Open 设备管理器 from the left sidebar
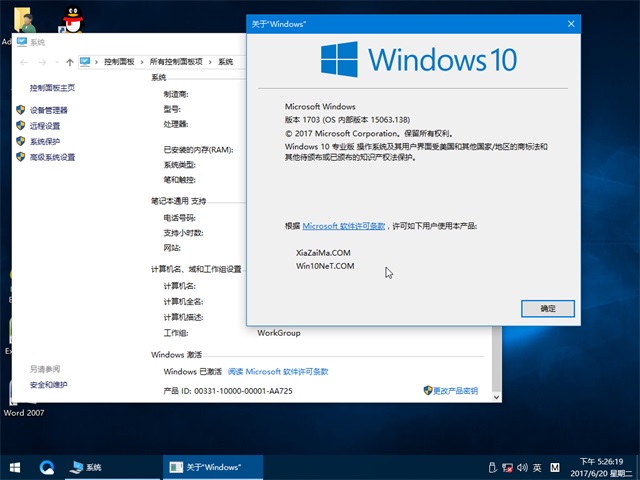 [48, 110]
